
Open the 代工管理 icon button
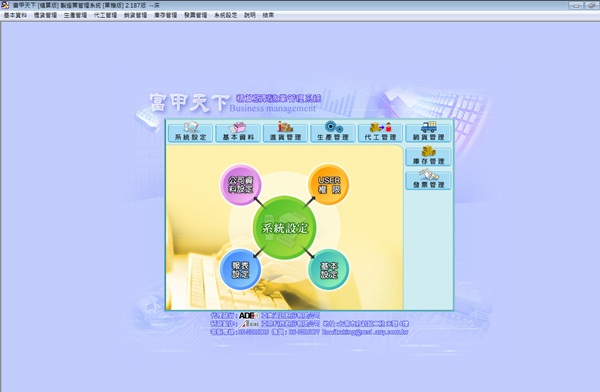380,132
